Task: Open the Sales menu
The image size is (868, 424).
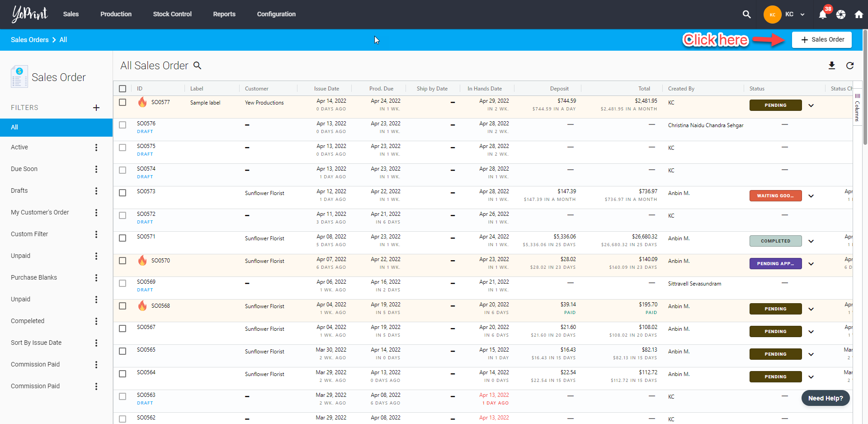Action: click(x=71, y=14)
